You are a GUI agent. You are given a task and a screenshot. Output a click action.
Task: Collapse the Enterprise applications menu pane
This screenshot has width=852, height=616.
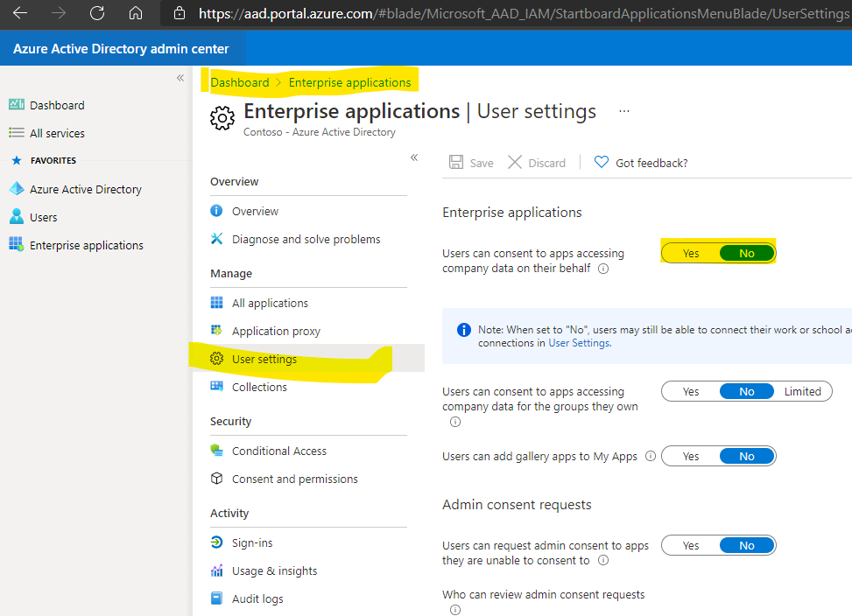click(x=414, y=157)
